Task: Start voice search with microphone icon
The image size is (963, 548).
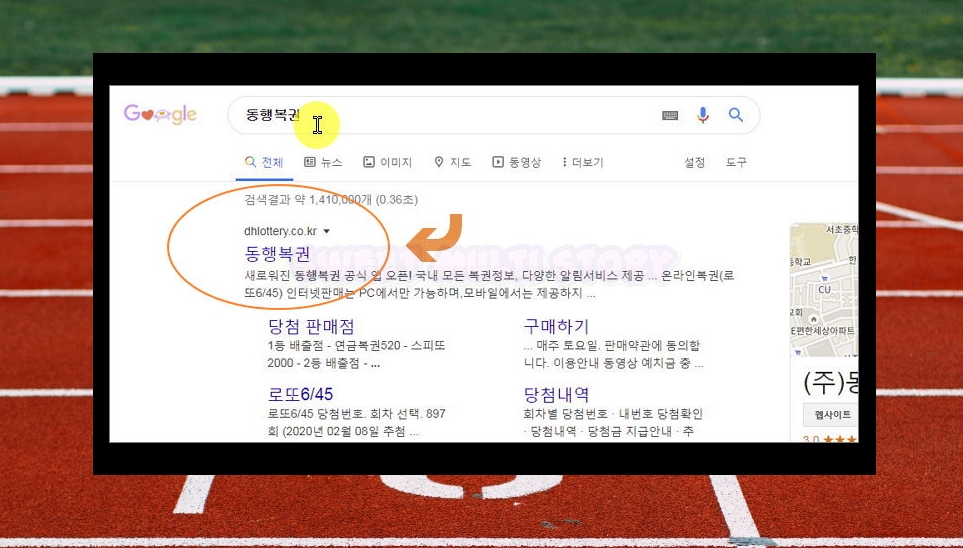Action: (x=703, y=115)
